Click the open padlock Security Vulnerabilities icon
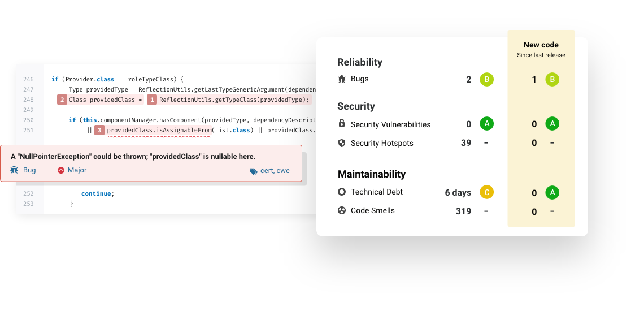Screen dimensions: 644x311 point(341,124)
